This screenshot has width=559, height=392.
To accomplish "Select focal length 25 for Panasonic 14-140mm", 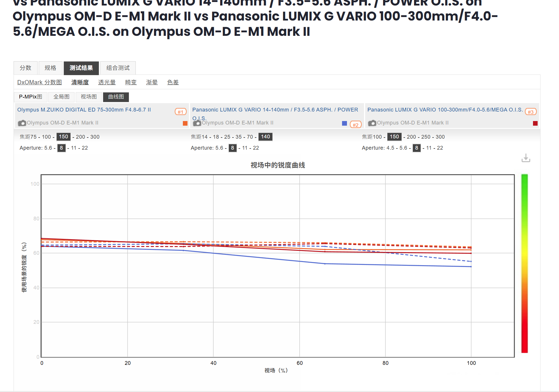I will click(x=227, y=137).
